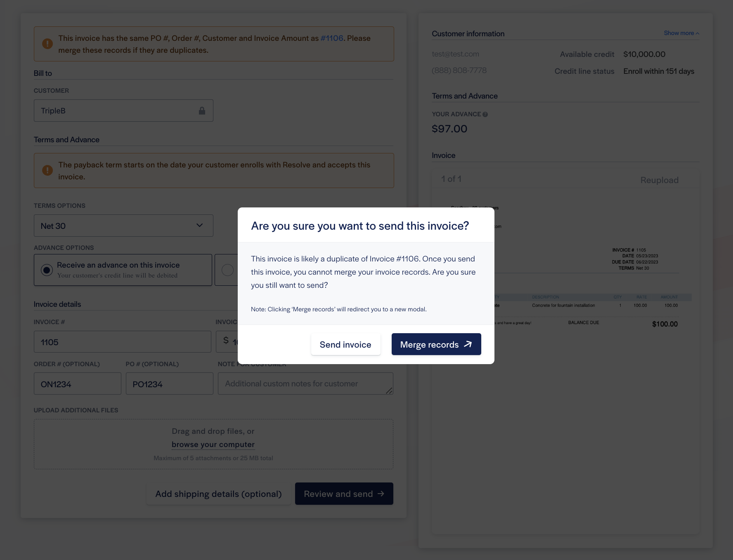Click the Order # field containing ON1234
This screenshot has width=733, height=560.
78,384
